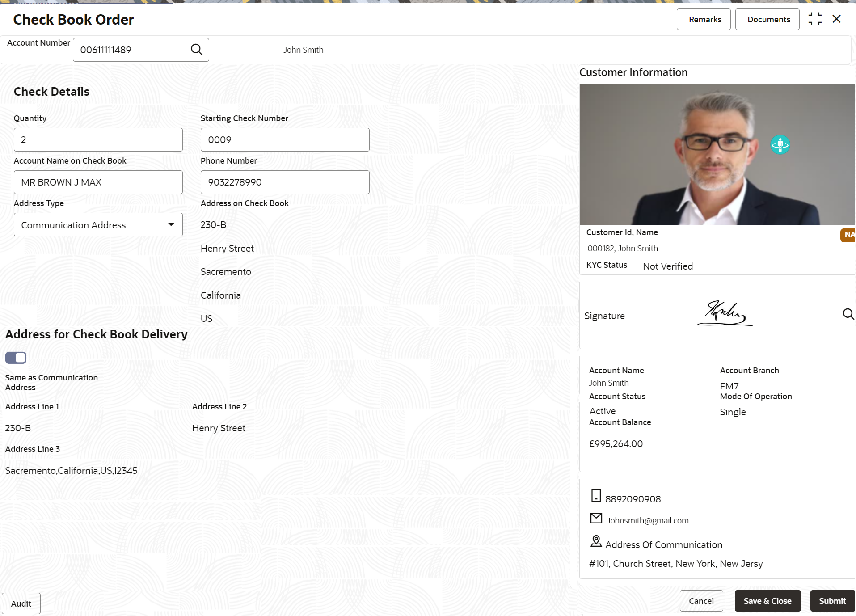This screenshot has height=616, width=856.
Task: Click customer id text 000182, John Smith
Action: [x=623, y=248]
